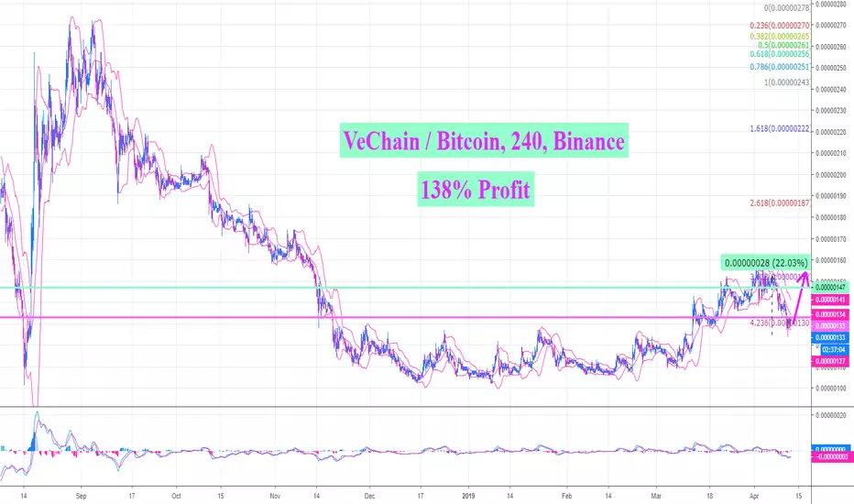Viewport: 854px width, 504px height.
Task: Click the 18 date on time axis
Action: (x=709, y=496)
